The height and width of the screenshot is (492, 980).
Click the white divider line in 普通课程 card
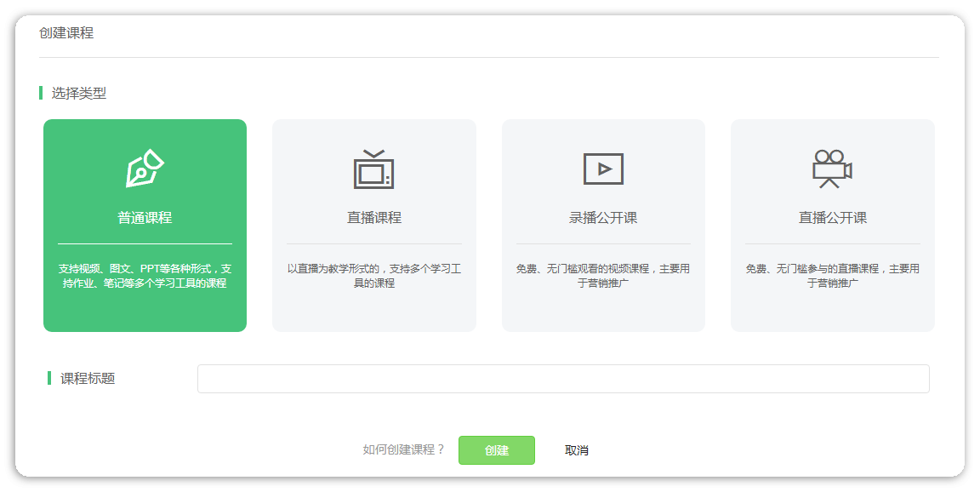(x=145, y=243)
